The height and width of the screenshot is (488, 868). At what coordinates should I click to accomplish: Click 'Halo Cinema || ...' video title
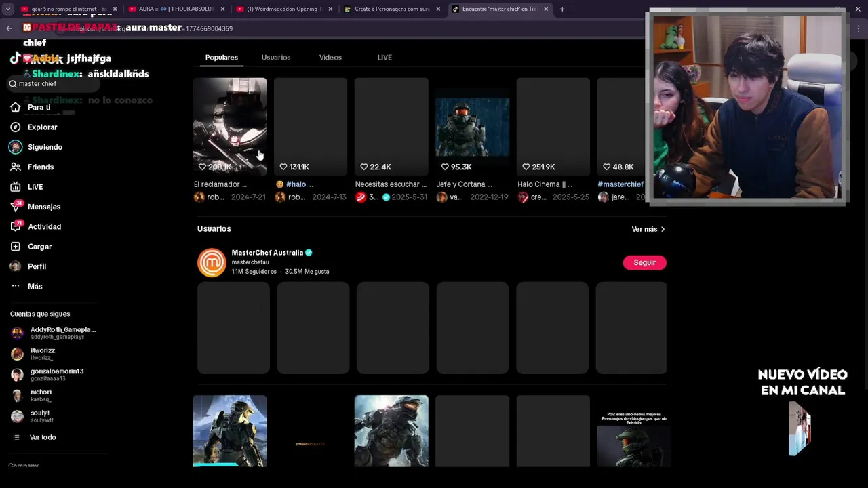point(545,184)
